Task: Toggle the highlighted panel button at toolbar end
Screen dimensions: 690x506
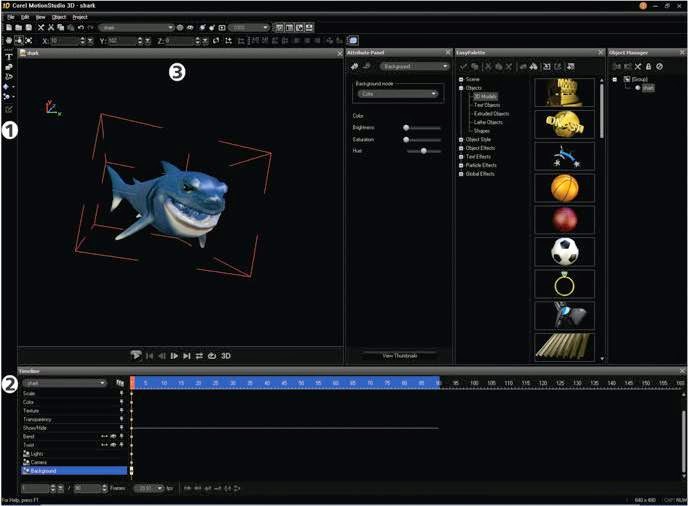Action: (353, 40)
